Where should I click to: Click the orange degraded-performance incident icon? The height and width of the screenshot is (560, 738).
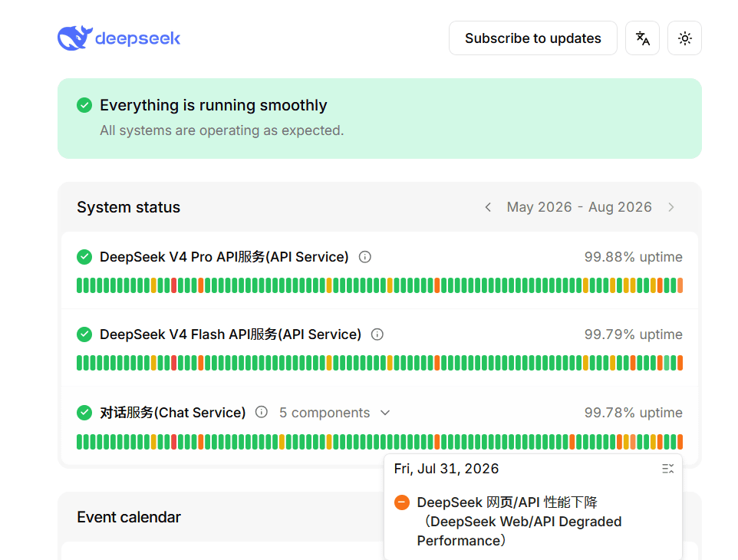[x=402, y=502]
